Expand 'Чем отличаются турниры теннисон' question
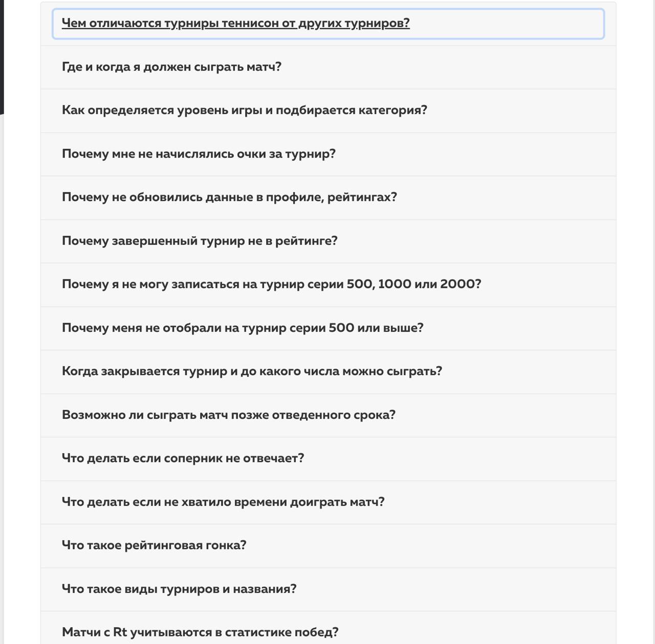Image resolution: width=655 pixels, height=644 pixels. [328, 24]
